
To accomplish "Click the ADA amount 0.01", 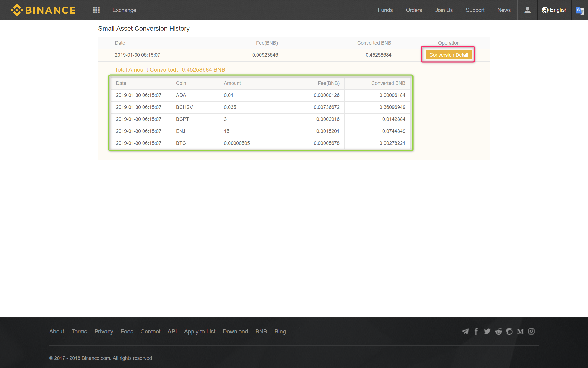I will (x=228, y=95).
